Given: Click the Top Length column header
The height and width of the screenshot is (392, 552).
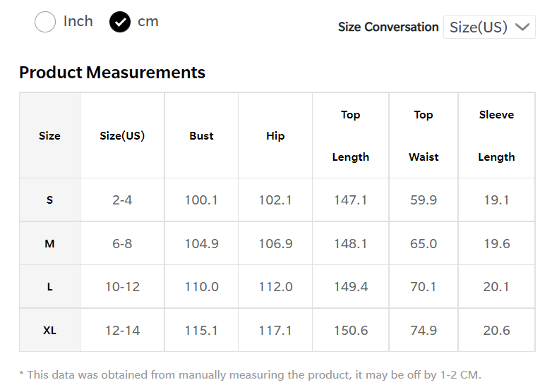Looking at the screenshot, I should point(351,136).
